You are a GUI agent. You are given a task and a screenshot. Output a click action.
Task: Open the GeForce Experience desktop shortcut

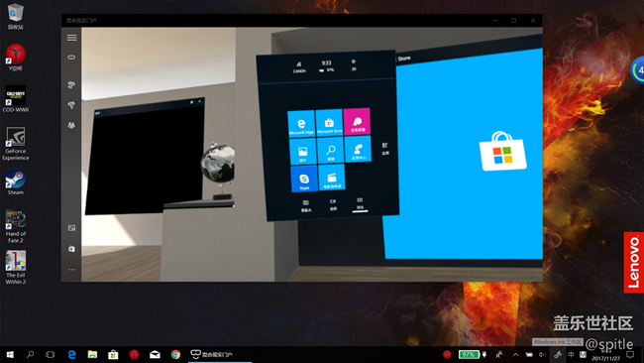16,144
